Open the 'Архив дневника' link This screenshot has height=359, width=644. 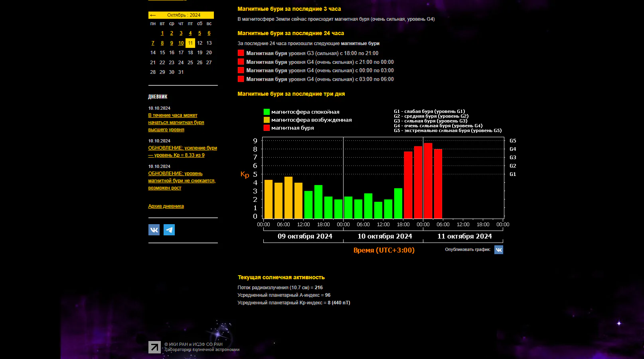(x=166, y=206)
